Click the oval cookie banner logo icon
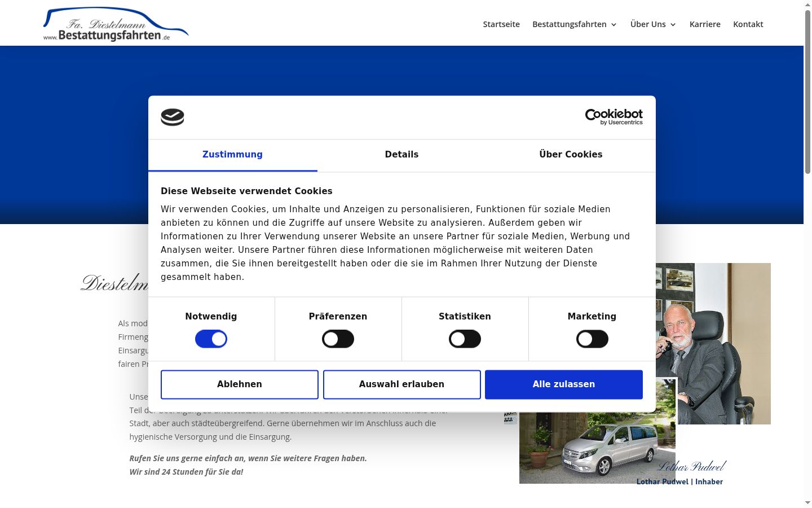 pyautogui.click(x=173, y=117)
